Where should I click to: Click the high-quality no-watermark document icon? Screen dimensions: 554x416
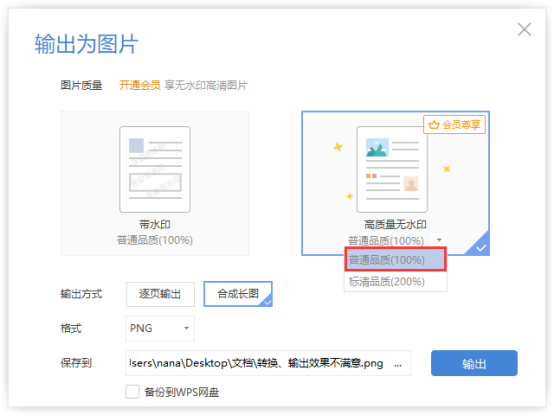click(392, 169)
